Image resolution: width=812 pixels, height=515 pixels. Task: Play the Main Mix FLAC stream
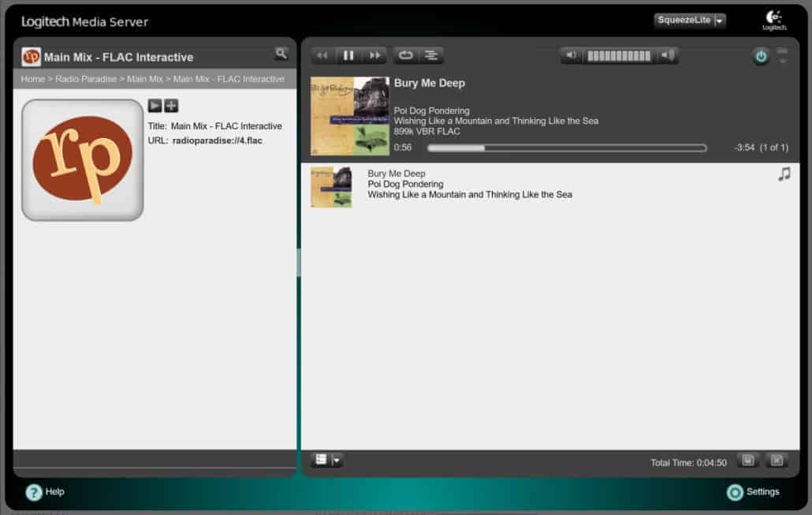(155, 106)
